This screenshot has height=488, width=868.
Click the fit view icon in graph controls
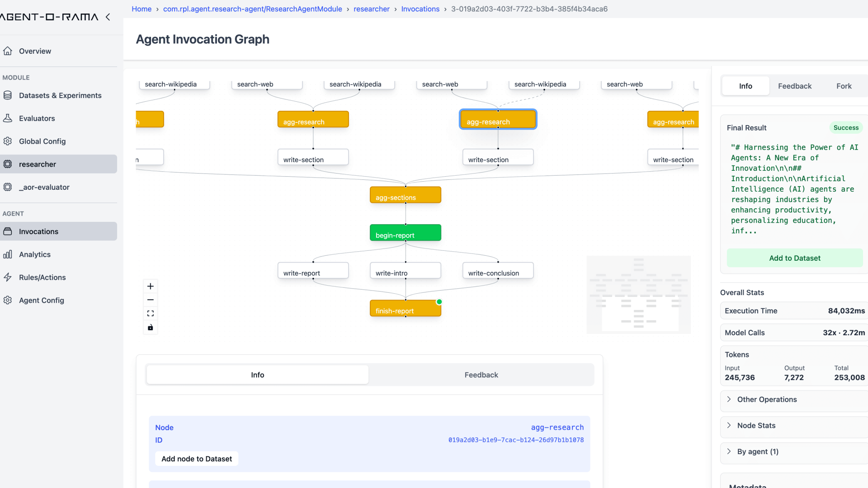(x=151, y=313)
